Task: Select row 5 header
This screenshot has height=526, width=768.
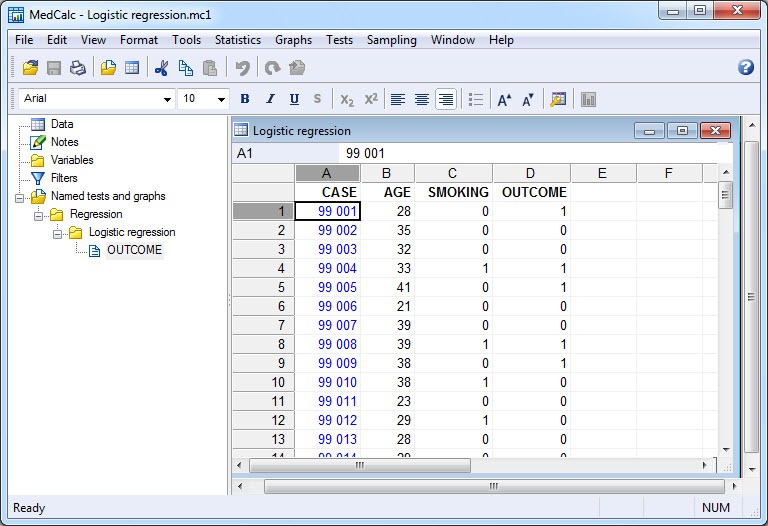Action: tap(264, 287)
